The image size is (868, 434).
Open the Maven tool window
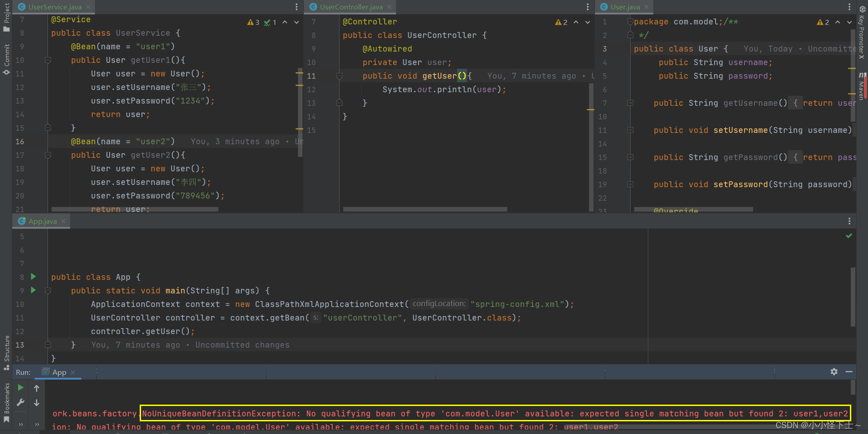pos(862,86)
